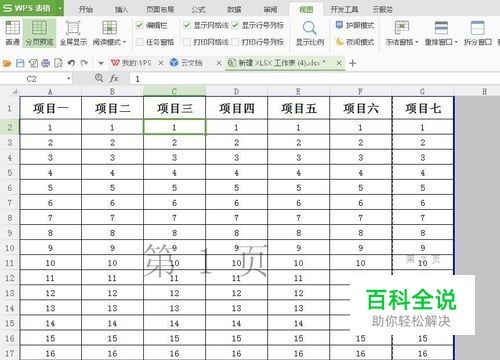
Task: Select row 5 header
Action: click(10, 173)
